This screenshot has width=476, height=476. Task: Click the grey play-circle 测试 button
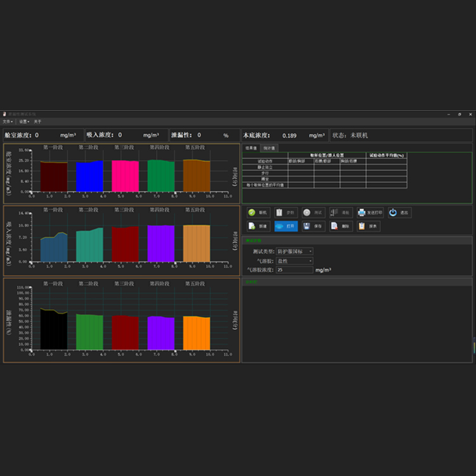(x=314, y=213)
